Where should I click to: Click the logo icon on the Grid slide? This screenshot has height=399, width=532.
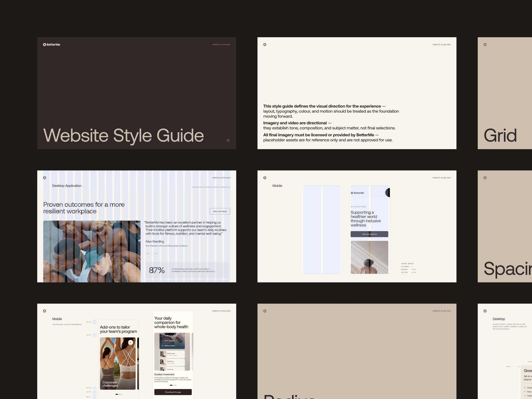point(485,44)
